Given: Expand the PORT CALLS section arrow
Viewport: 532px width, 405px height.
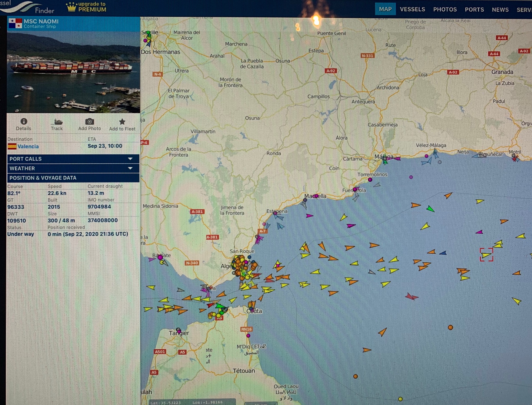Looking at the screenshot, I should tap(130, 159).
